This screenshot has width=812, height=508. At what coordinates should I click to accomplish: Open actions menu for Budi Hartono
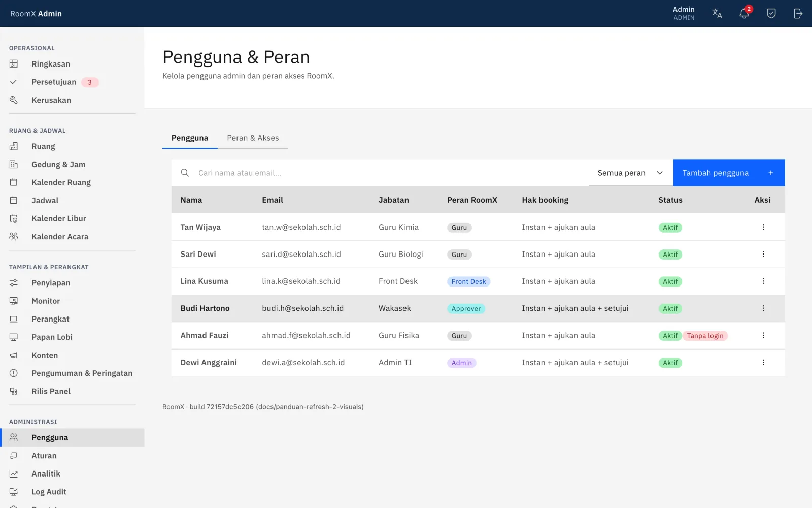763,308
